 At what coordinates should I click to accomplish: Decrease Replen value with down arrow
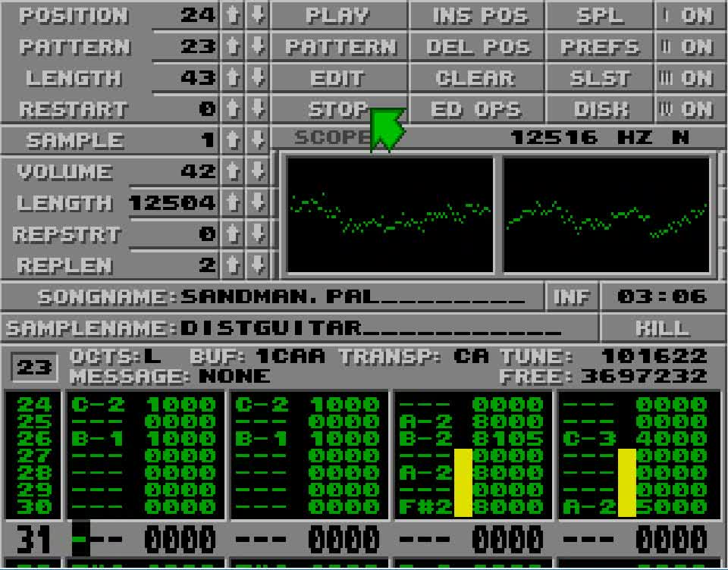coord(258,265)
